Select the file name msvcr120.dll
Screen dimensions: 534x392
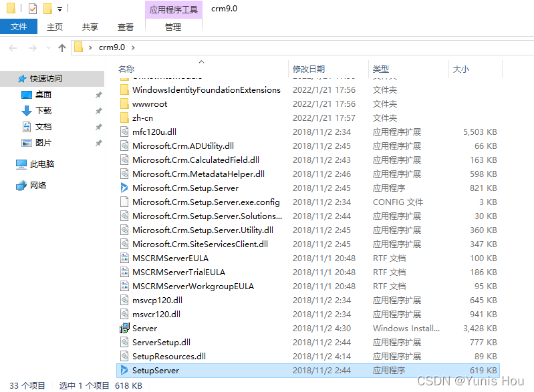(156, 314)
